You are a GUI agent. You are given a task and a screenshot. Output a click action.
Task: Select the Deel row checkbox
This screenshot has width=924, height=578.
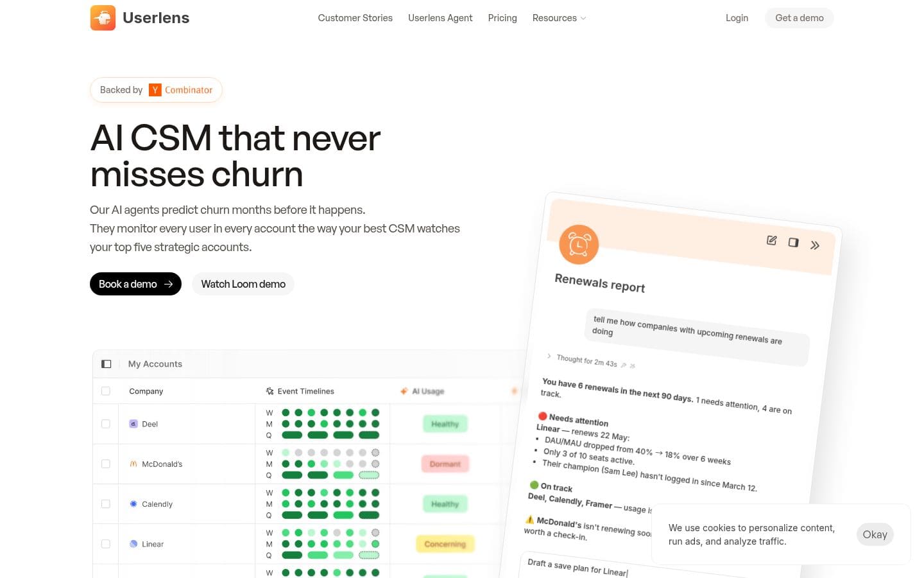106,424
